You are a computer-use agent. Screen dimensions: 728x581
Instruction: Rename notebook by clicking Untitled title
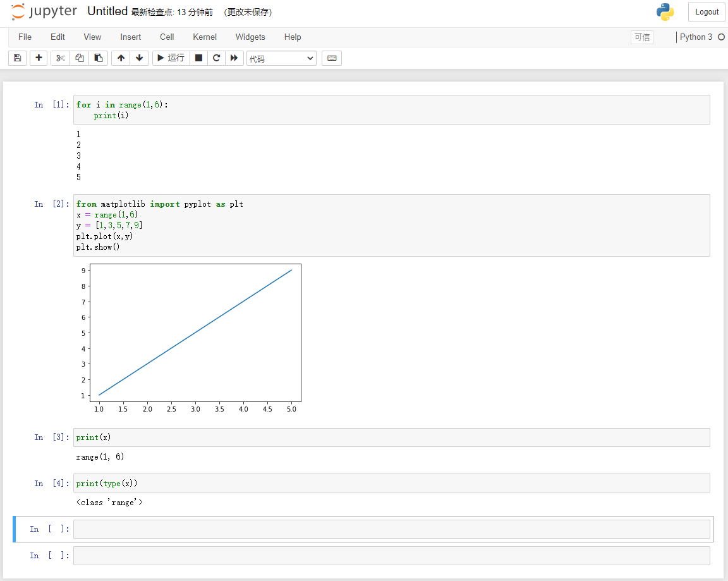[x=107, y=11]
